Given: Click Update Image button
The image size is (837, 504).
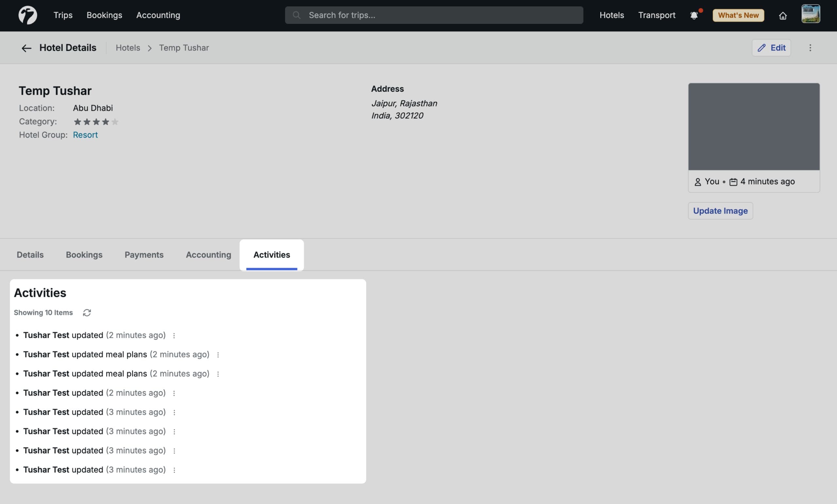Looking at the screenshot, I should (720, 211).
